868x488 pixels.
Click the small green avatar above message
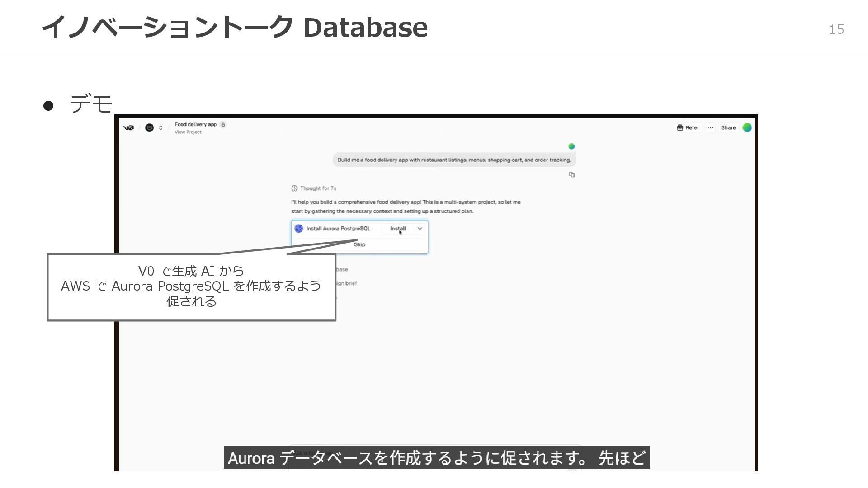(571, 146)
